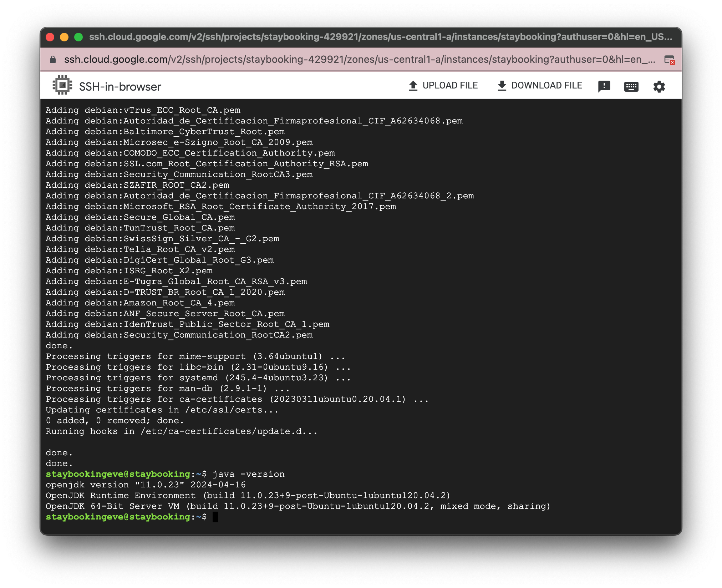Show the on-screen keyboard icon
Image resolution: width=722 pixels, height=588 pixels.
631,86
